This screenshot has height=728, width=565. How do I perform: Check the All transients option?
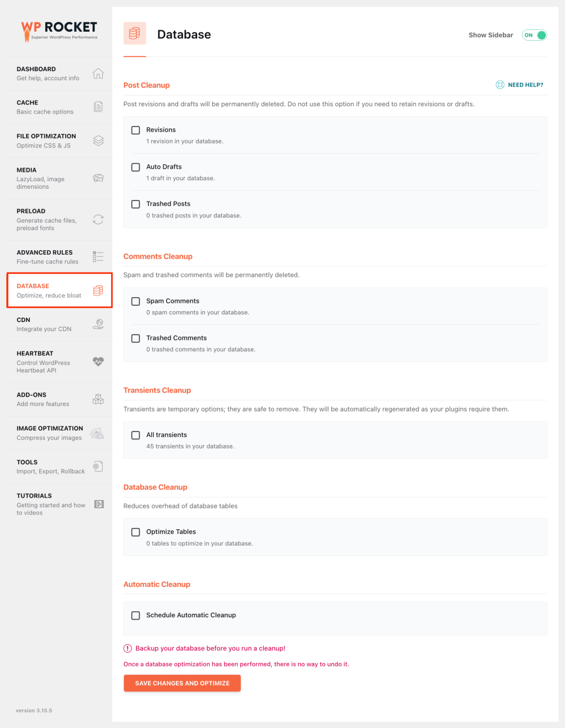[x=136, y=435]
